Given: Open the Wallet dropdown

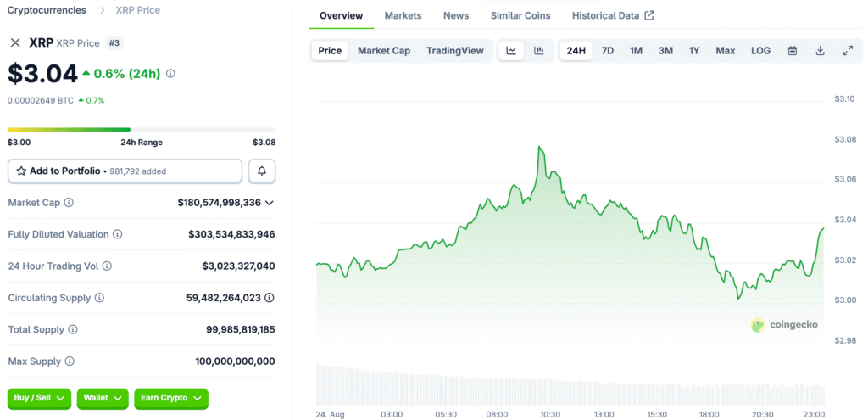Looking at the screenshot, I should [103, 398].
